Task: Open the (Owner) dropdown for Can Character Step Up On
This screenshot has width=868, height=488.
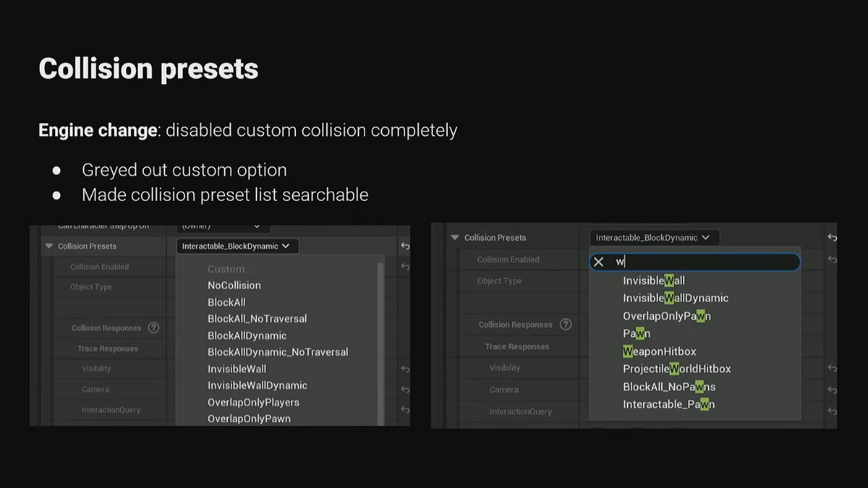Action: [222, 225]
